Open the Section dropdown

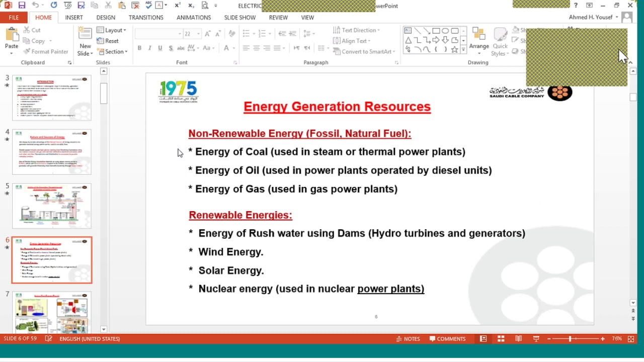coord(113,51)
